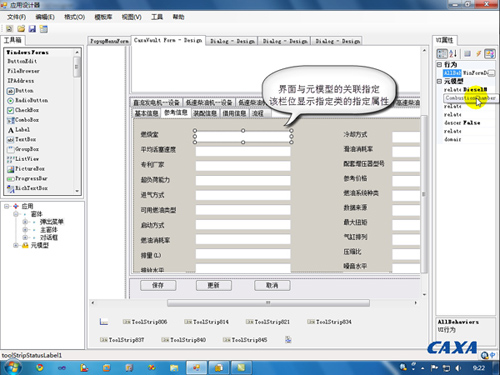Expand the 弹出菜单 tree node

[x=25, y=222]
